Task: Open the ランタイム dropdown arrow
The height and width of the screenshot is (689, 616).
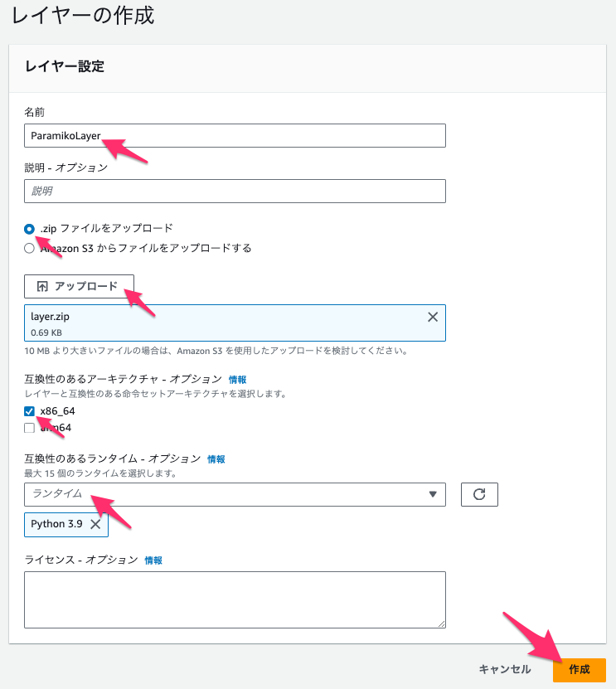Action: click(433, 494)
